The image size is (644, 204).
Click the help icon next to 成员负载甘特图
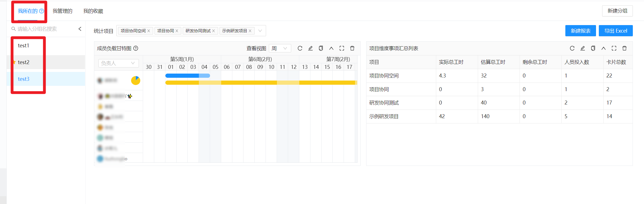(x=136, y=48)
